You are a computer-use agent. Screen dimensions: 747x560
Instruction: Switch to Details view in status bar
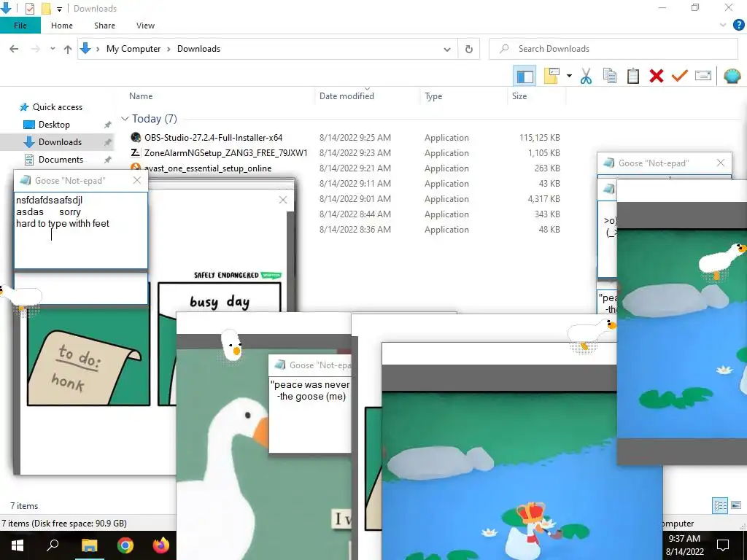coord(720,505)
